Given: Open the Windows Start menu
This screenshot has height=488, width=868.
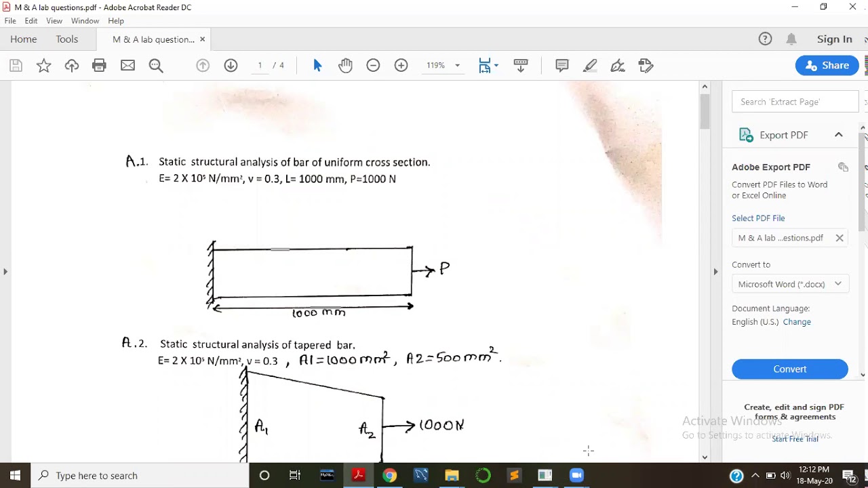Looking at the screenshot, I should (15, 475).
